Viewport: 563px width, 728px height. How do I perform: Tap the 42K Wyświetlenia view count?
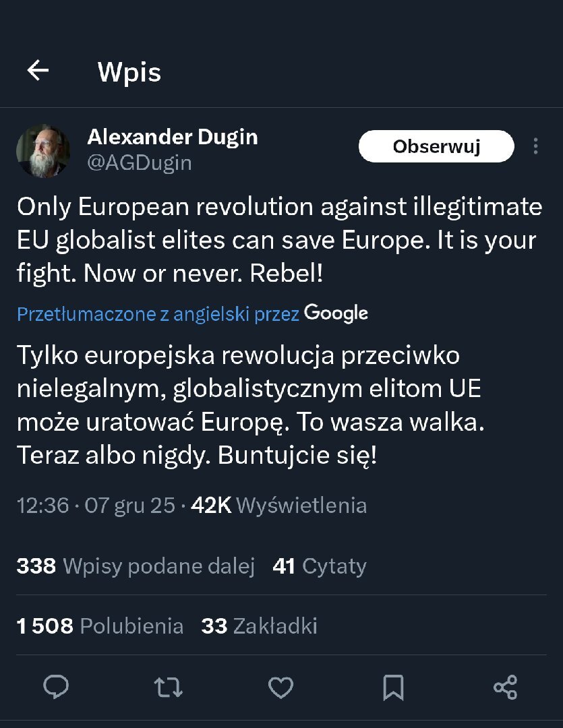tap(279, 506)
